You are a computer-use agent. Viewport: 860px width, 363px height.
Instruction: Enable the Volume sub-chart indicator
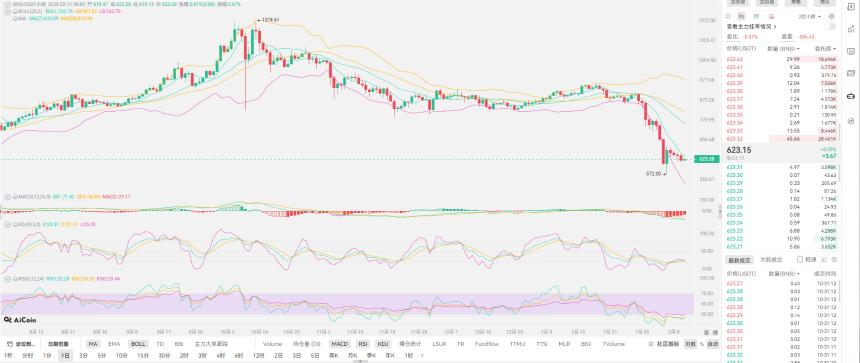click(272, 344)
